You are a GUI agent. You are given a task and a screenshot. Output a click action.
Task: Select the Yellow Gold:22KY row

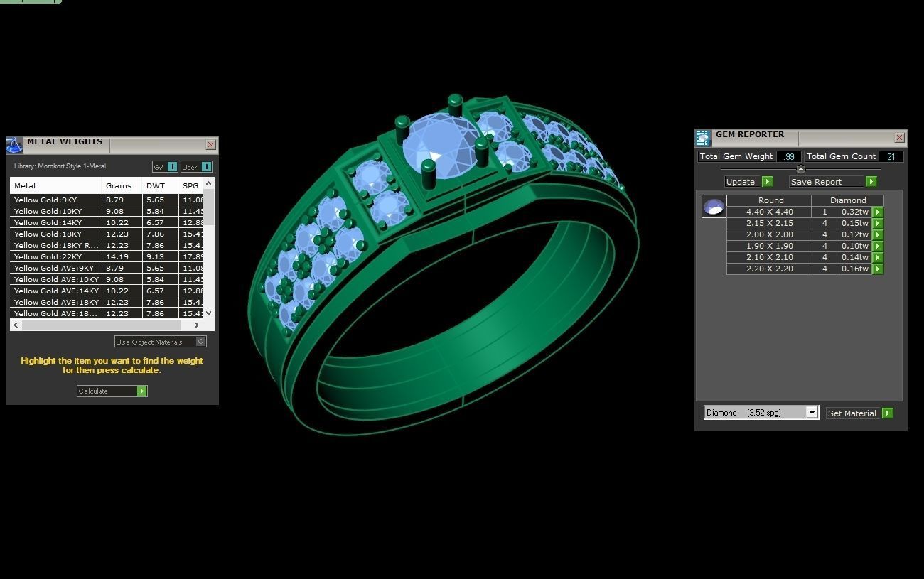pos(107,256)
